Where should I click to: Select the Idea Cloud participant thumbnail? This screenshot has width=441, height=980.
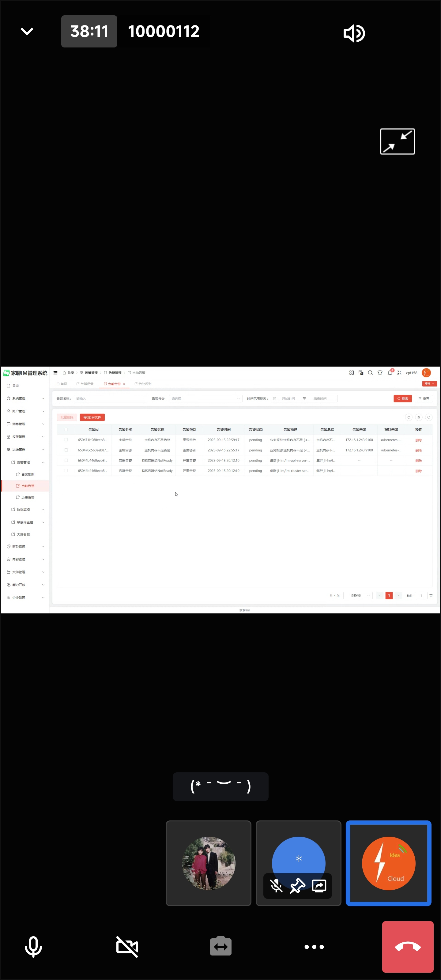(x=388, y=863)
